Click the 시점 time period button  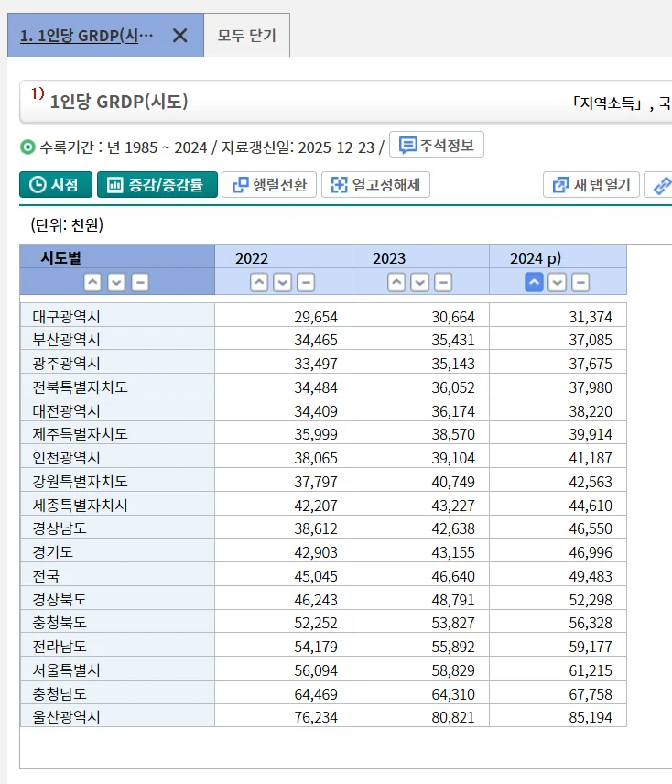(x=56, y=184)
